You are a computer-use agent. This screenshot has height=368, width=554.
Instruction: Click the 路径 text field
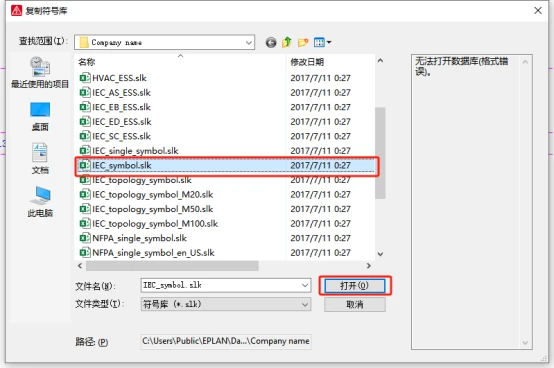pos(226,341)
